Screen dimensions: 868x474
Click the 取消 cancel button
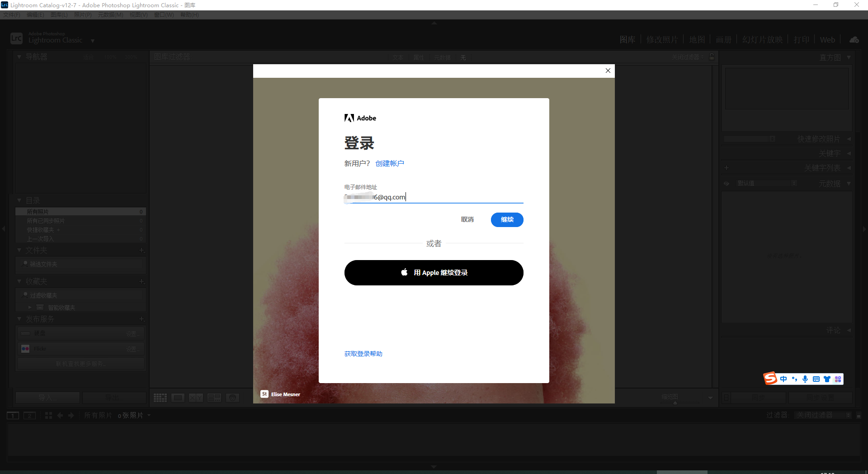[x=467, y=220]
